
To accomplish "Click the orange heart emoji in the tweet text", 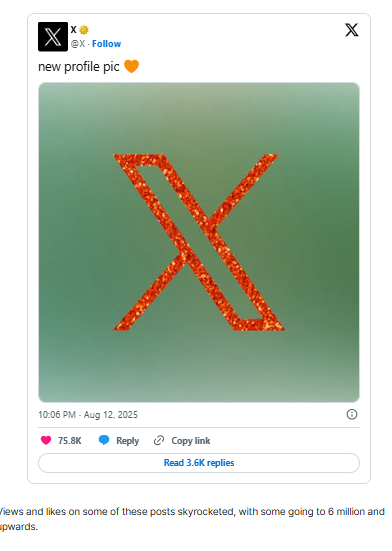I will point(131,66).
